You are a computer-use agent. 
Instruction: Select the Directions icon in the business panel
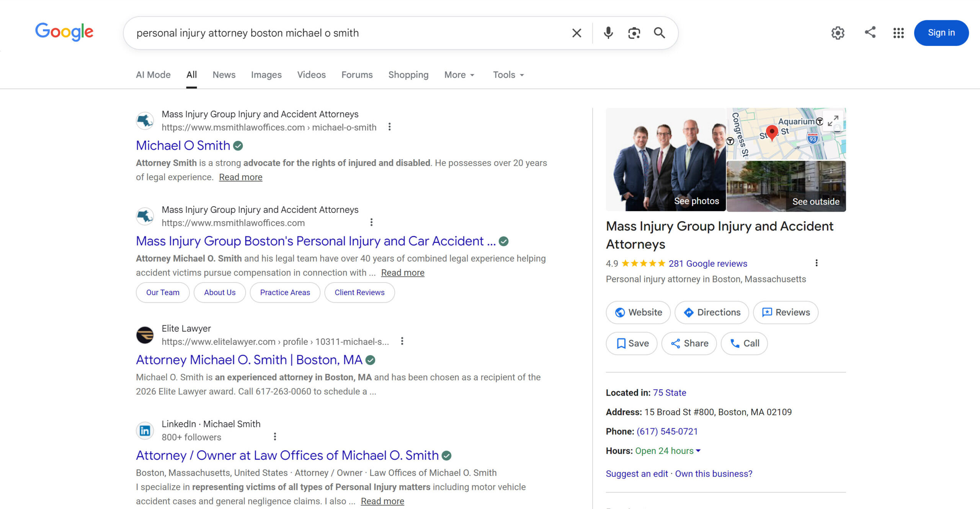coord(688,312)
